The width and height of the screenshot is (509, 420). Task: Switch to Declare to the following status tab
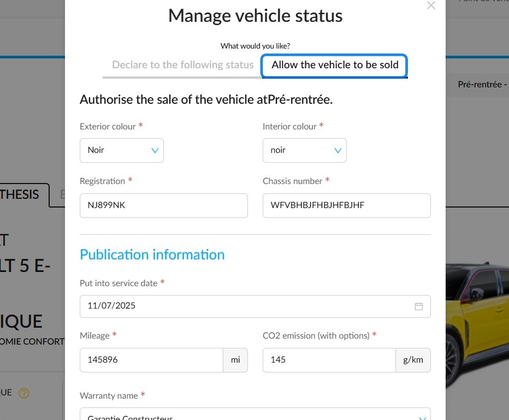[x=183, y=65]
